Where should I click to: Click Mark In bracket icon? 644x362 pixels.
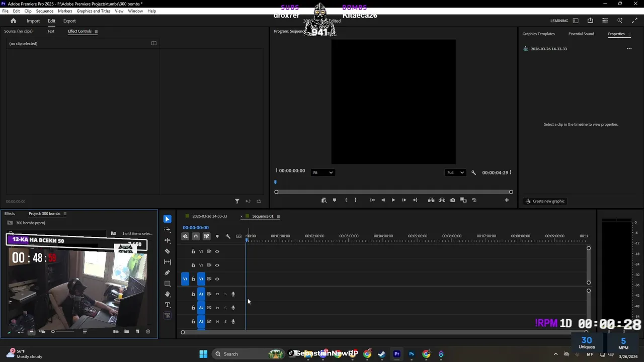coord(346,200)
